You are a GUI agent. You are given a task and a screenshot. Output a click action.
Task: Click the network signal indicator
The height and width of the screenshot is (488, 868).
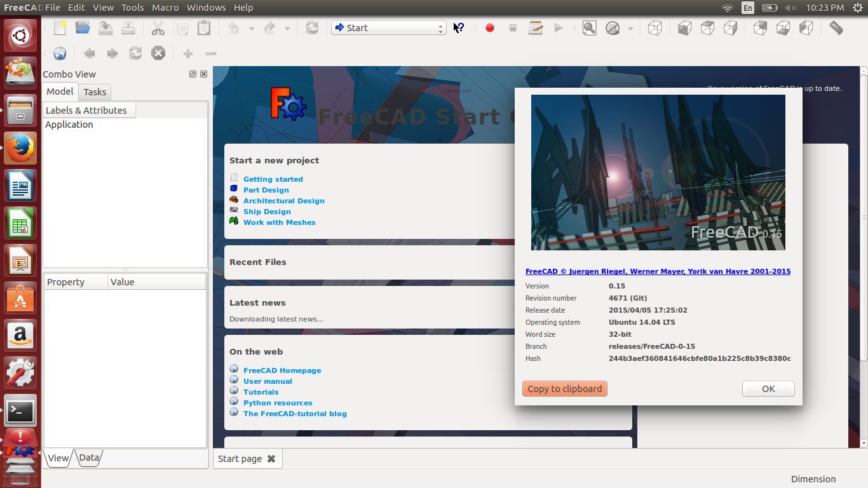[726, 8]
